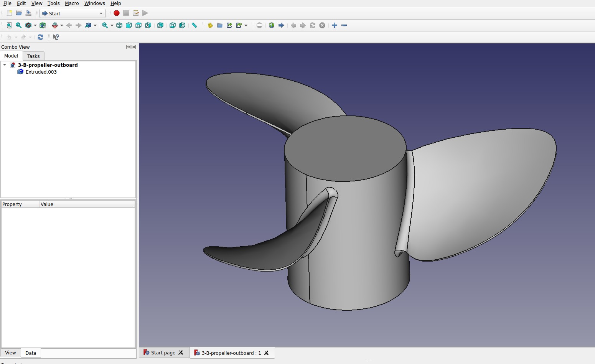Close the 3-B-propeller-outboard document tab
The image size is (595, 364).
[x=266, y=353]
